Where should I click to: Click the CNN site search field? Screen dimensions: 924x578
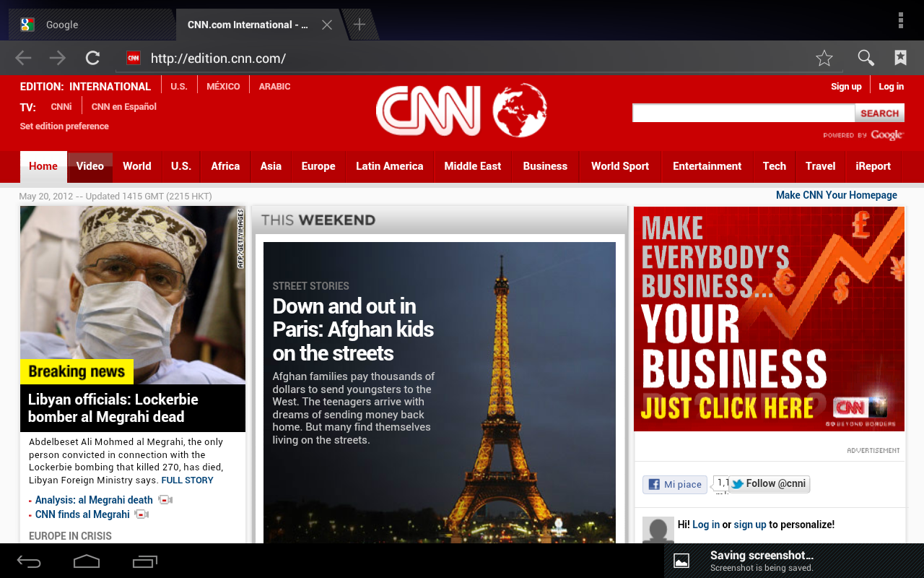744,113
